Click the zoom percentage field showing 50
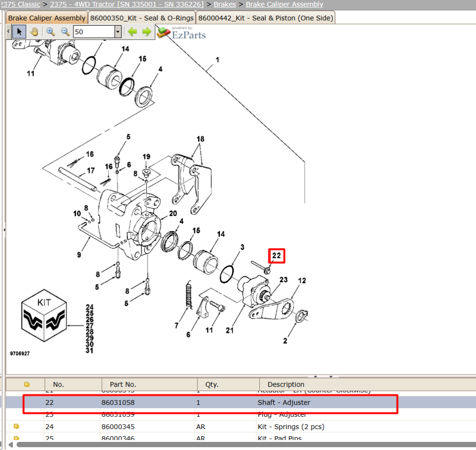The image size is (476, 450). (94, 31)
